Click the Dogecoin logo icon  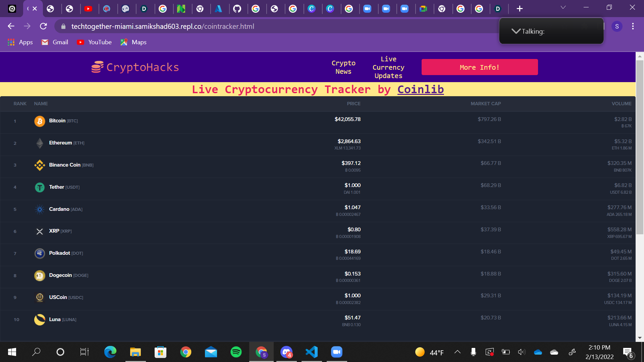point(40,276)
